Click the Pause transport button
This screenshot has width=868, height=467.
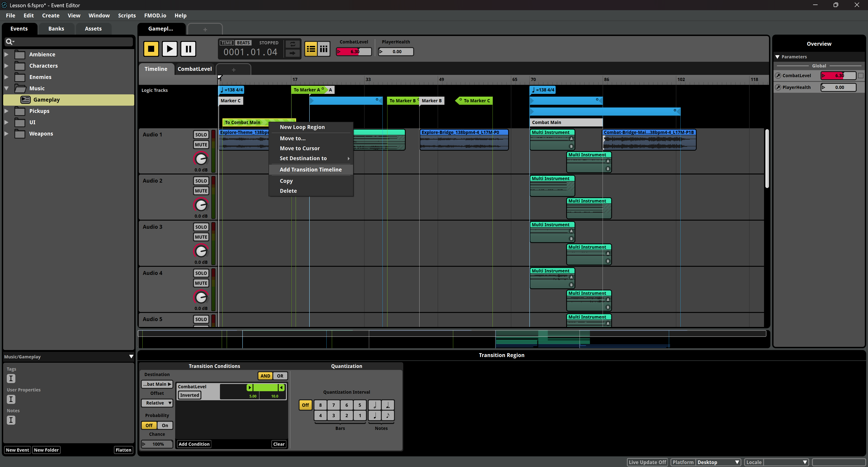188,49
